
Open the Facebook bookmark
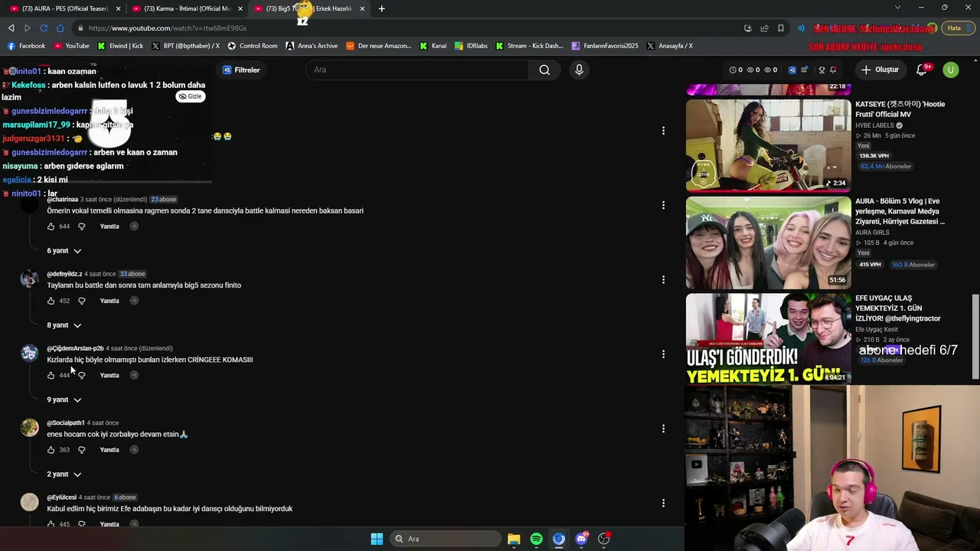(x=26, y=46)
